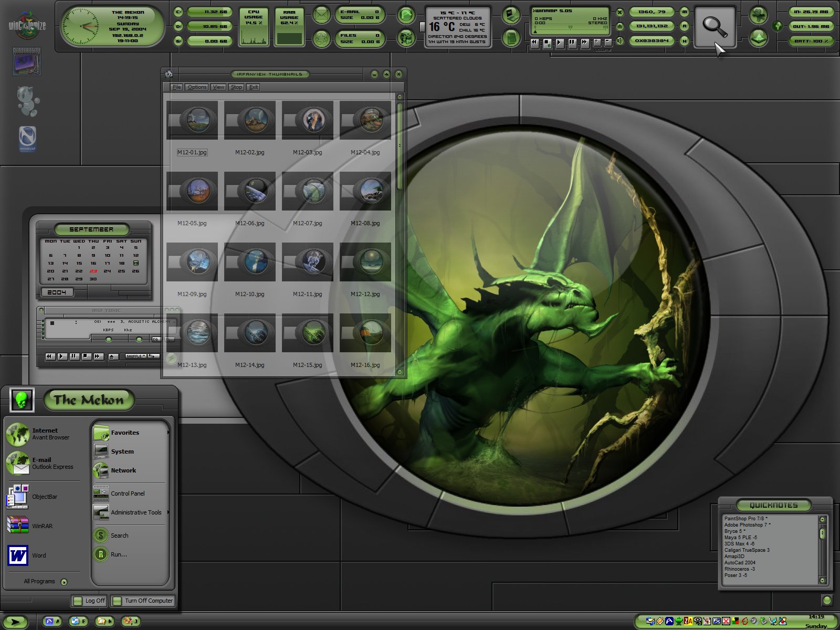
Task: Open Network in Start menu
Action: tap(131, 470)
